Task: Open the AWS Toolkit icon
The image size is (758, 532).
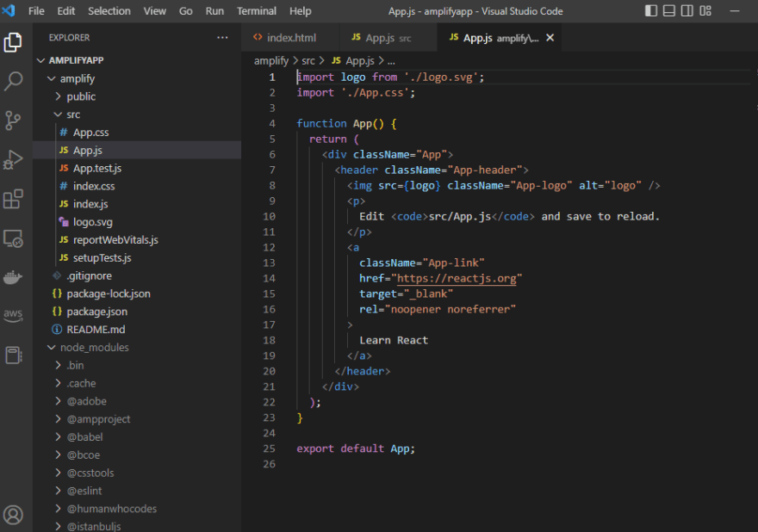Action: coord(13,315)
